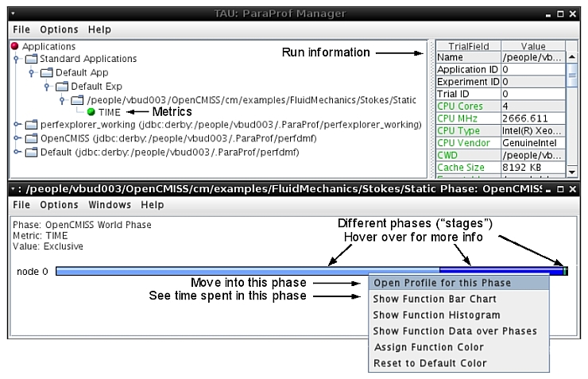Click the Name field value cell
Screen dimensions: 588x379
tap(533, 57)
